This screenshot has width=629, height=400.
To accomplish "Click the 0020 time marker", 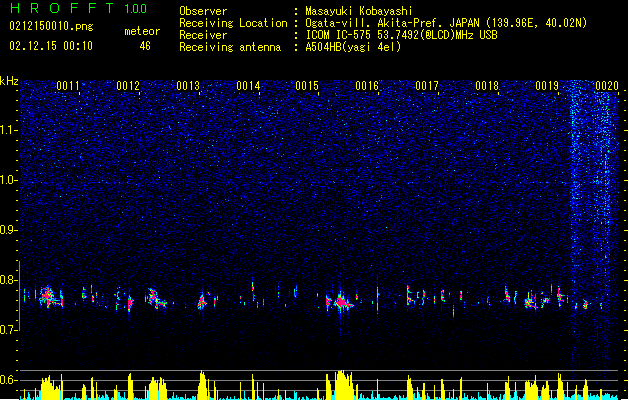I will pos(607,86).
